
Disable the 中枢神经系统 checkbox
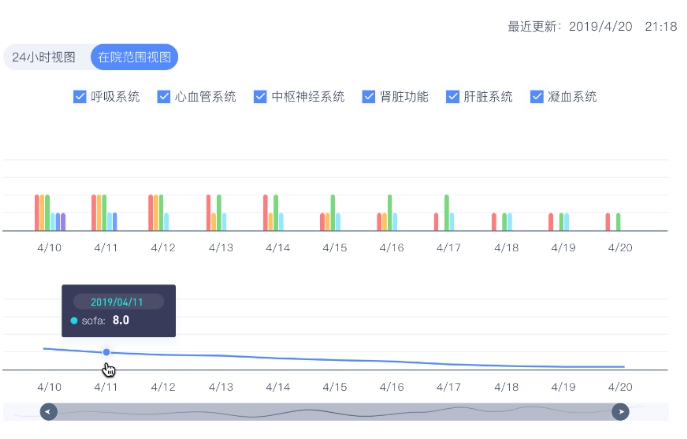(x=260, y=97)
